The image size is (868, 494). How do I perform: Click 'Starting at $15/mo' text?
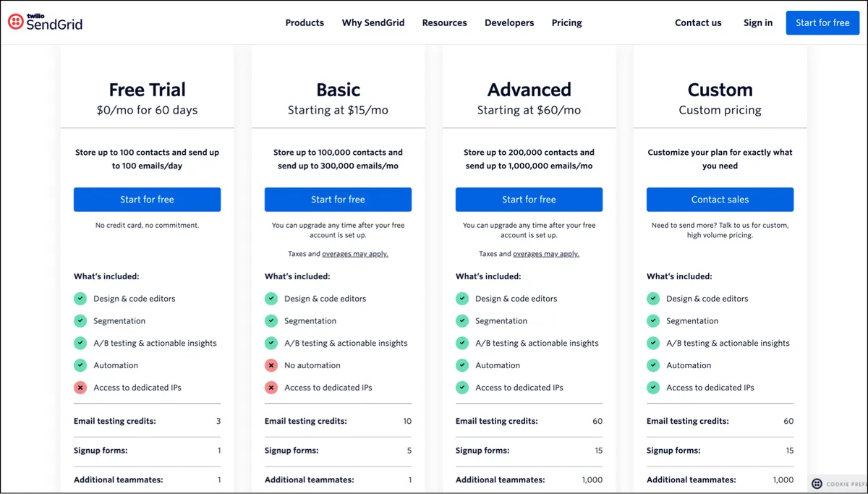(338, 111)
